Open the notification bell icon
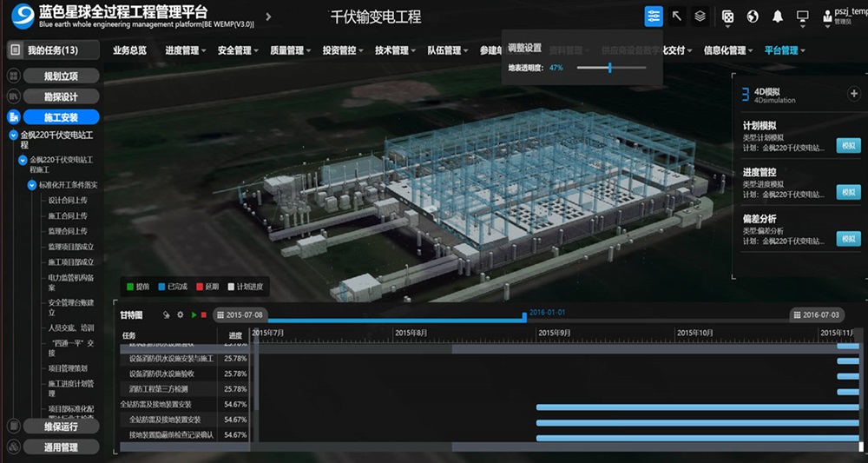The image size is (868, 463). (x=778, y=16)
